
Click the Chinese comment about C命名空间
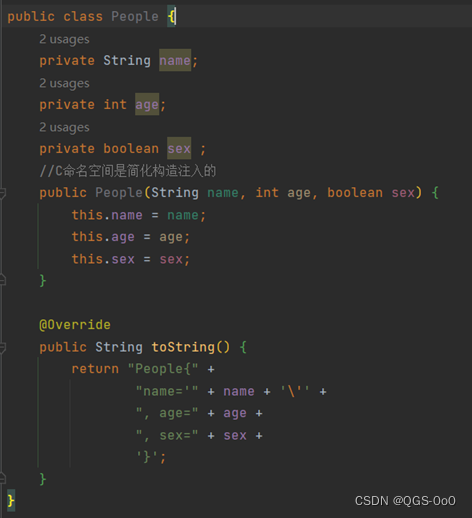click(x=128, y=171)
